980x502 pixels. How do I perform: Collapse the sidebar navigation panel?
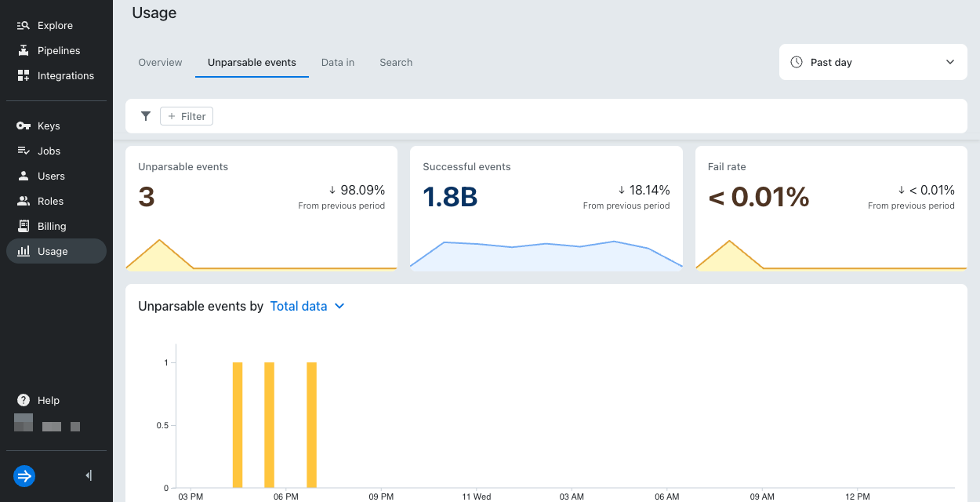89,475
